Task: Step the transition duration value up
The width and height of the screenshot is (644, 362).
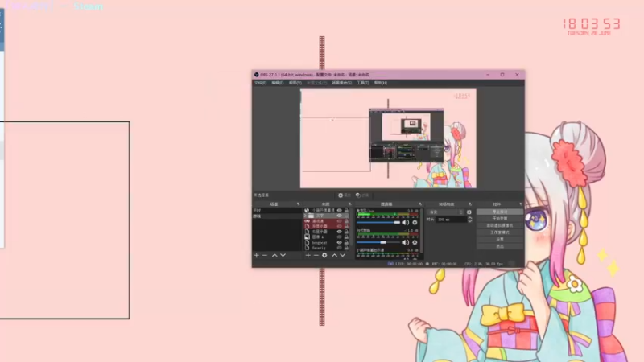Action: coord(470,218)
